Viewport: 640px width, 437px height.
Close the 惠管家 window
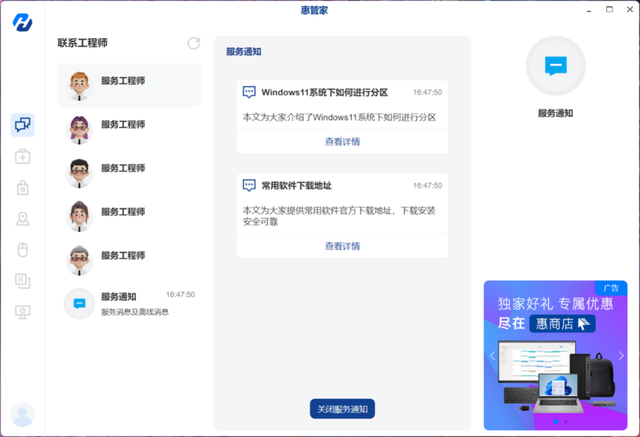[x=630, y=9]
